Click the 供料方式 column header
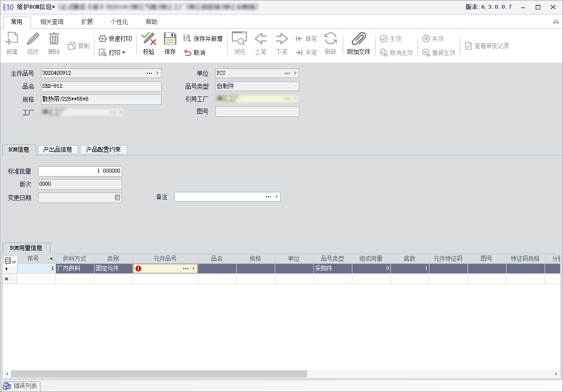The width and height of the screenshot is (563, 392). coord(75,259)
